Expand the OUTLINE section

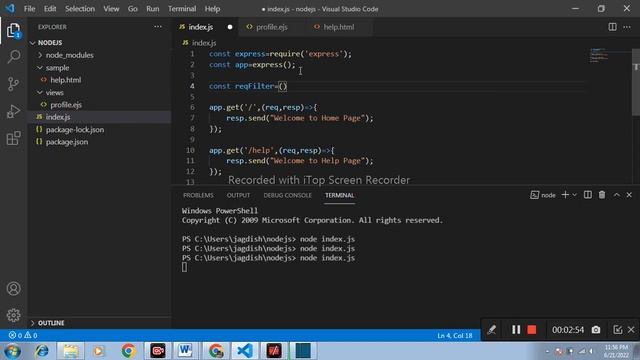pyautogui.click(x=99, y=323)
